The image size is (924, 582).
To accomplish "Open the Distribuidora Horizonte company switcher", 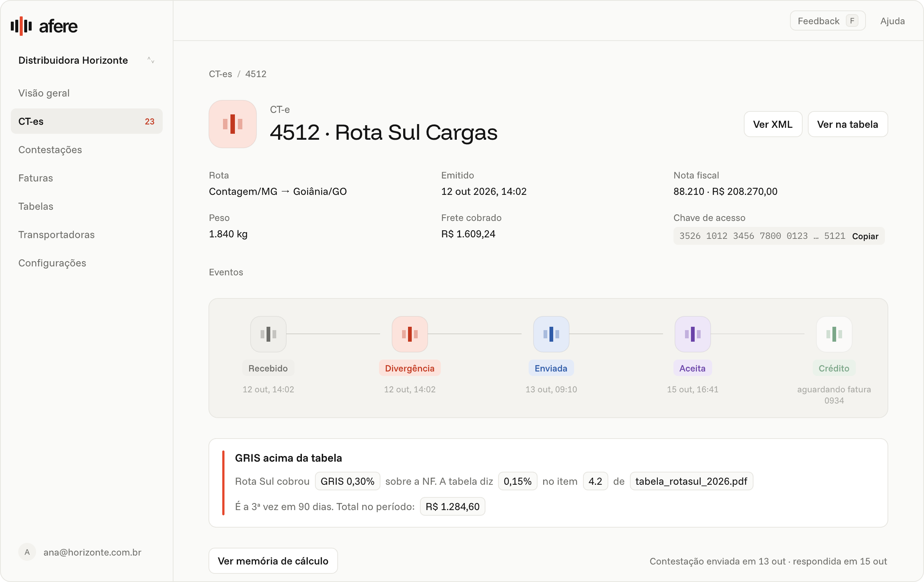I will click(87, 60).
